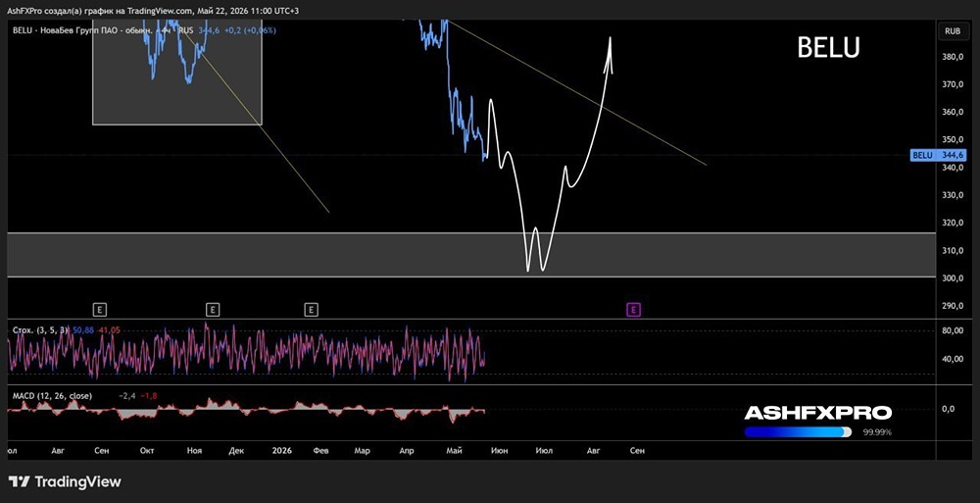The width and height of the screenshot is (980, 503).
Task: Click the Дек label on the time axis
Action: (x=237, y=450)
